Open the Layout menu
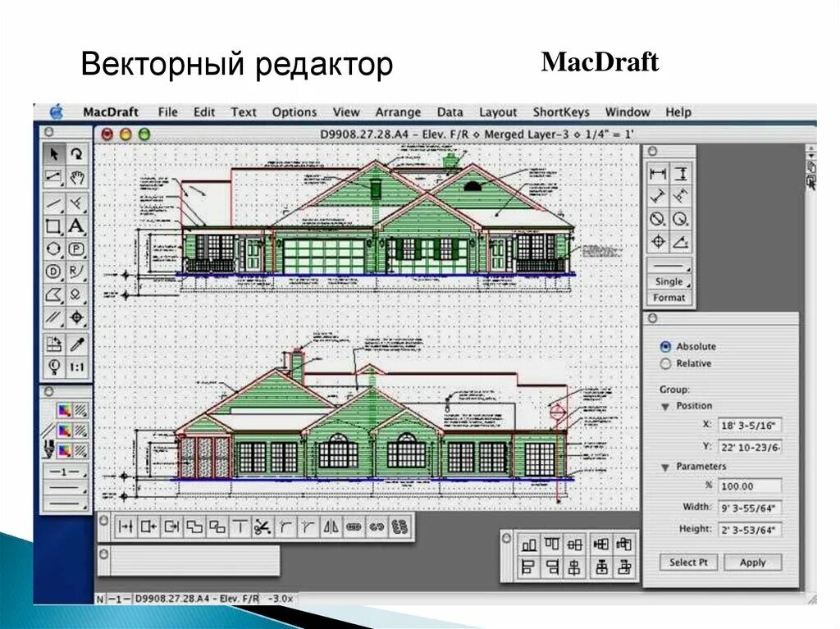Screen dimensions: 840x629 (x=498, y=112)
